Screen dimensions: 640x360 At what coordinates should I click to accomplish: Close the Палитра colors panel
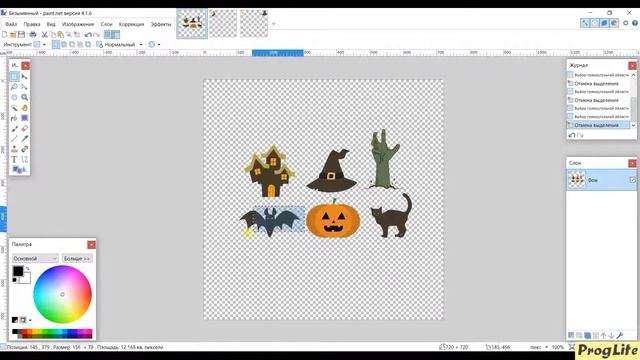point(91,244)
